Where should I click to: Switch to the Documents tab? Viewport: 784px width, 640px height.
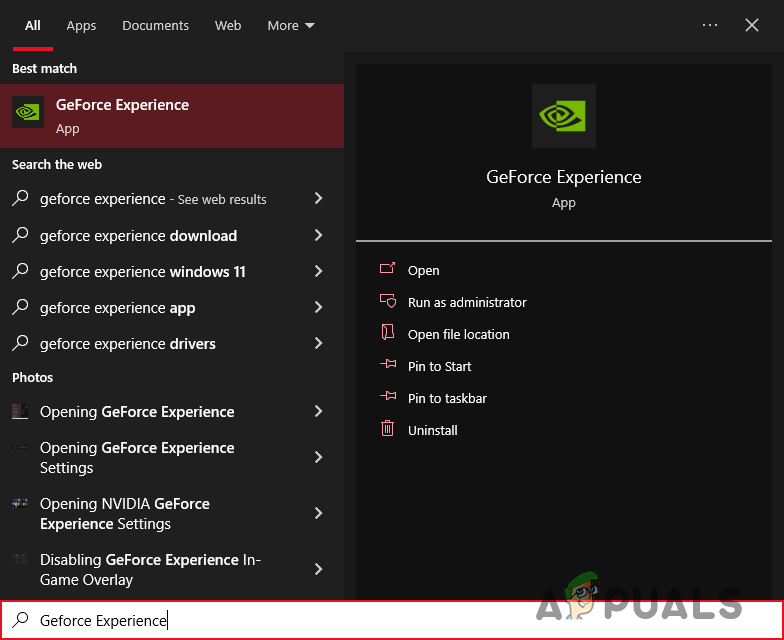click(x=156, y=26)
